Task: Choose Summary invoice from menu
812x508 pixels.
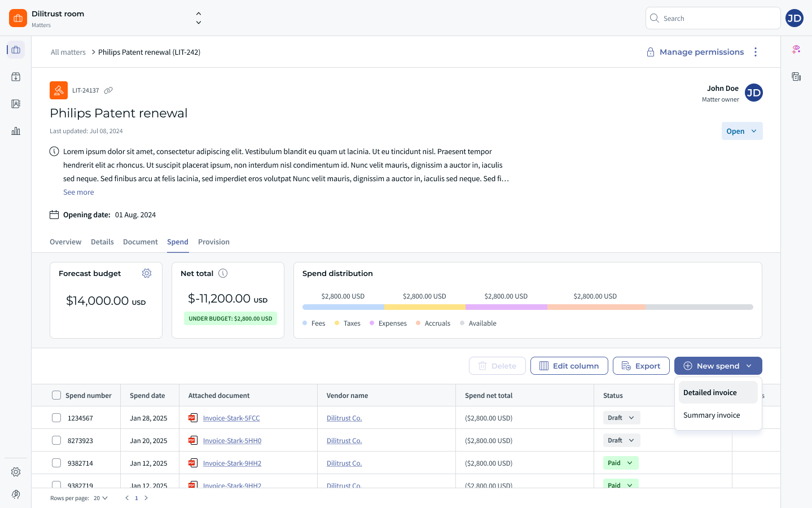Action: coord(718,415)
